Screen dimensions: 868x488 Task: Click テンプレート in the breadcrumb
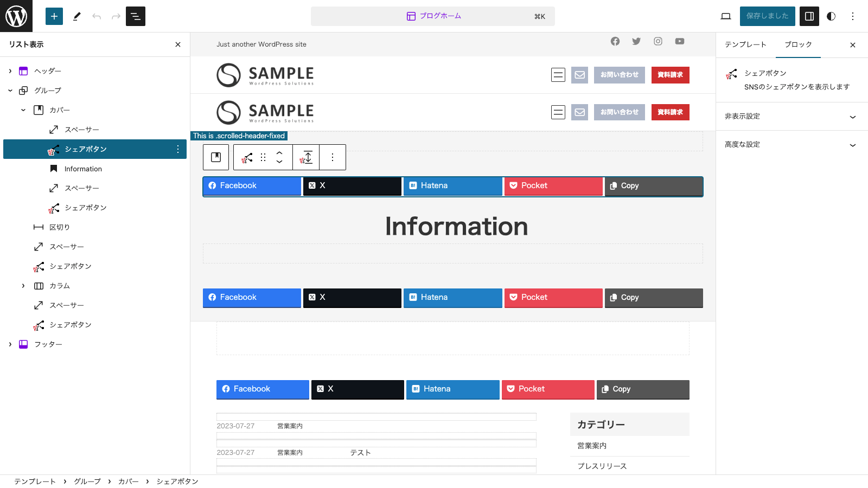point(35,481)
